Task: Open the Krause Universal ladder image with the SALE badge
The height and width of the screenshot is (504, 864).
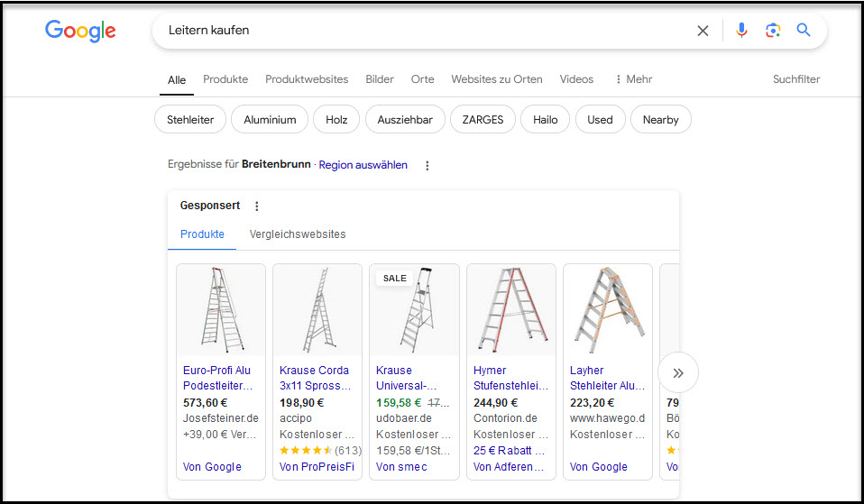Action: tap(414, 310)
